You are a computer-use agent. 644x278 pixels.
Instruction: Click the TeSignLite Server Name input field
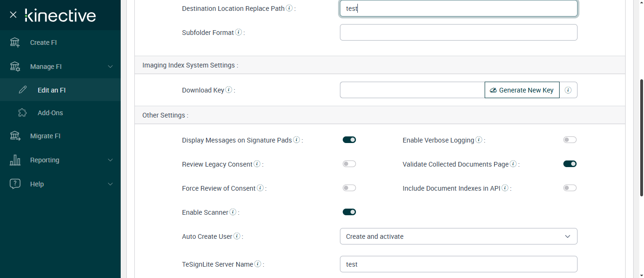point(458,264)
